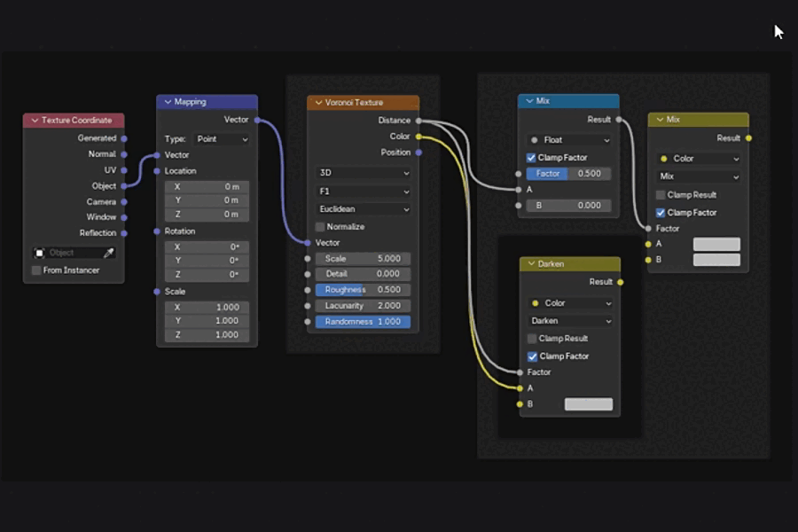Click the object field icon in Texture Coordinate
This screenshot has width=798, height=532.
coord(39,253)
